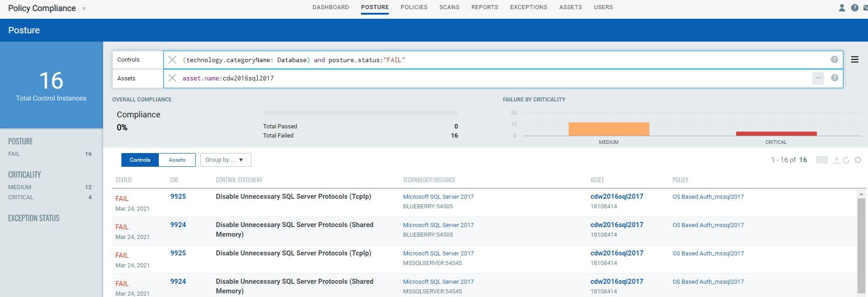Open the hamburger menu beside the search queries
868x297 pixels.
pos(855,59)
